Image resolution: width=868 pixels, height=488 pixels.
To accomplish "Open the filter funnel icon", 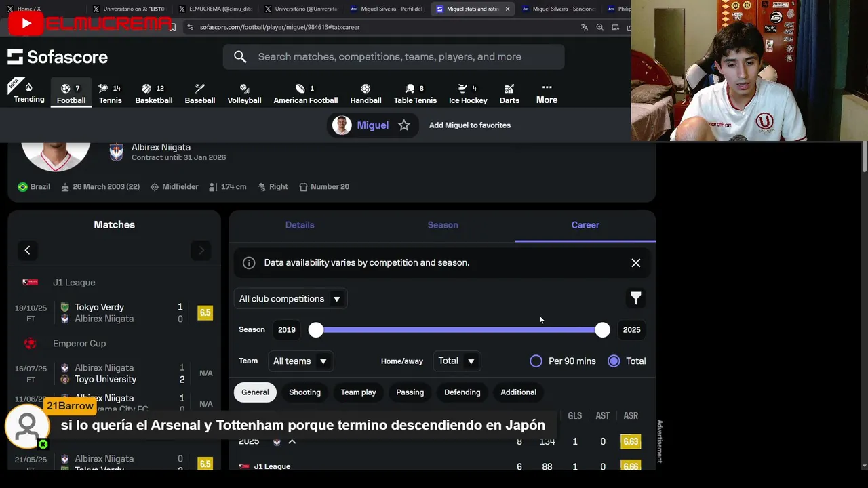I will click(635, 298).
